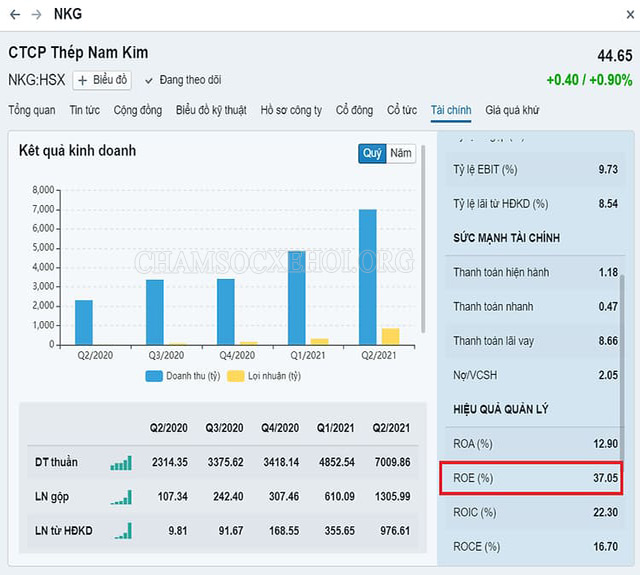Switch chart to Năm view
The height and width of the screenshot is (575, 640).
[401, 153]
